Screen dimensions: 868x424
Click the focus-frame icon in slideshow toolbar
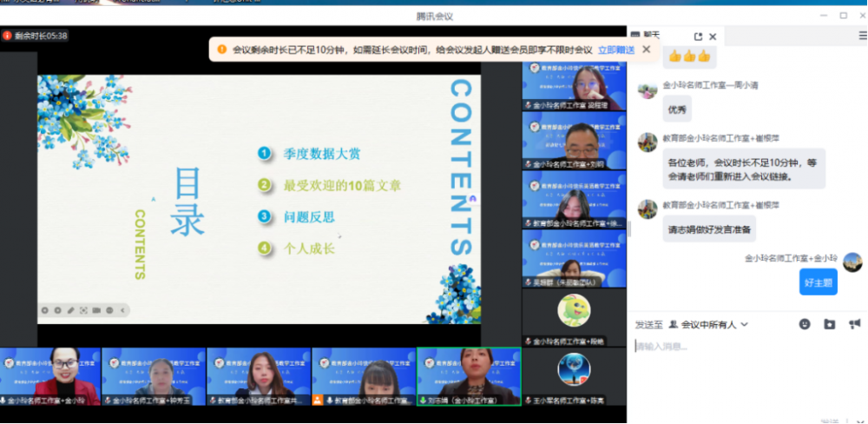pos(83,310)
